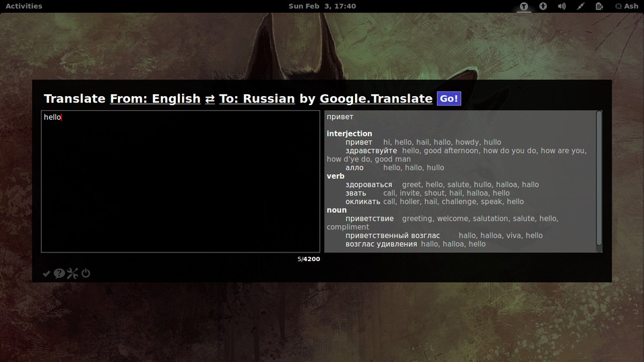
Task: Select translation provider 'Google.Translate'
Action: point(376,98)
